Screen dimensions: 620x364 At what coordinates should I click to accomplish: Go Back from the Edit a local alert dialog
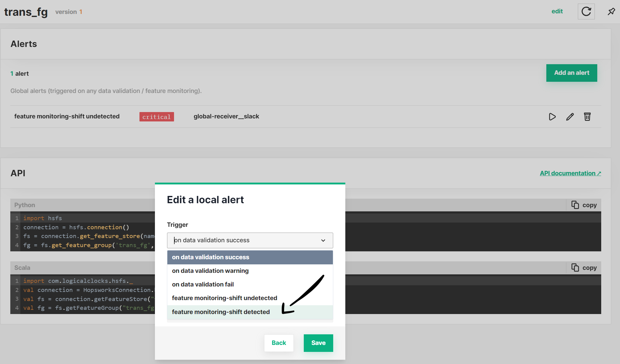coord(279,343)
